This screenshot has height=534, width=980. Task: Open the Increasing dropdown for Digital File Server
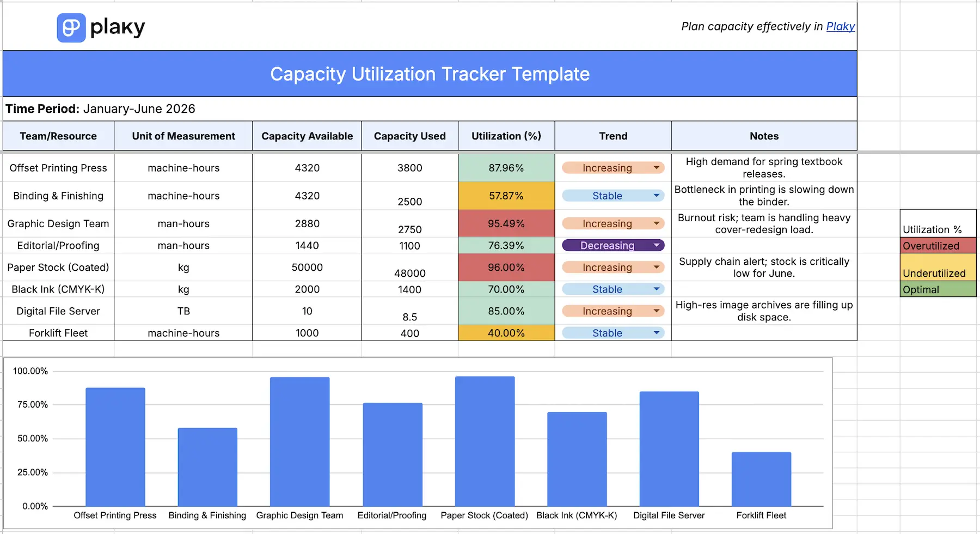612,311
